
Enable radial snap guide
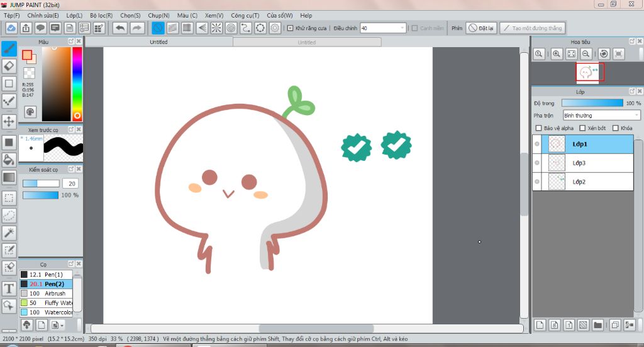tap(216, 28)
